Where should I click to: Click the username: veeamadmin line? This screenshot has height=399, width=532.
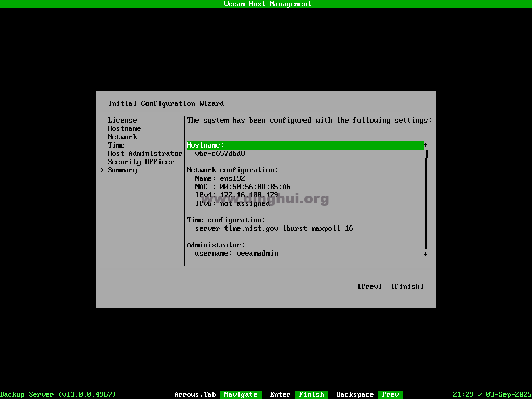click(236, 253)
